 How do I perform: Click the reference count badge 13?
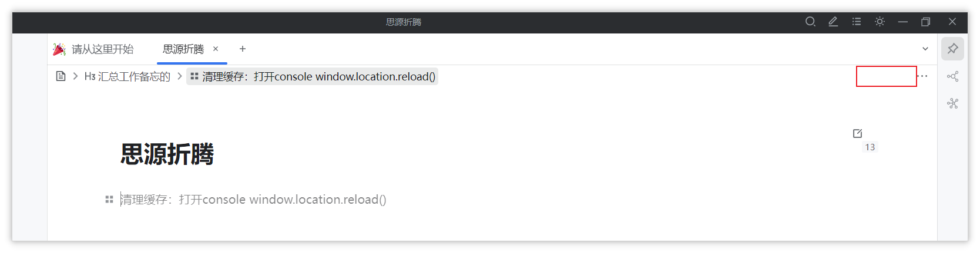click(870, 147)
